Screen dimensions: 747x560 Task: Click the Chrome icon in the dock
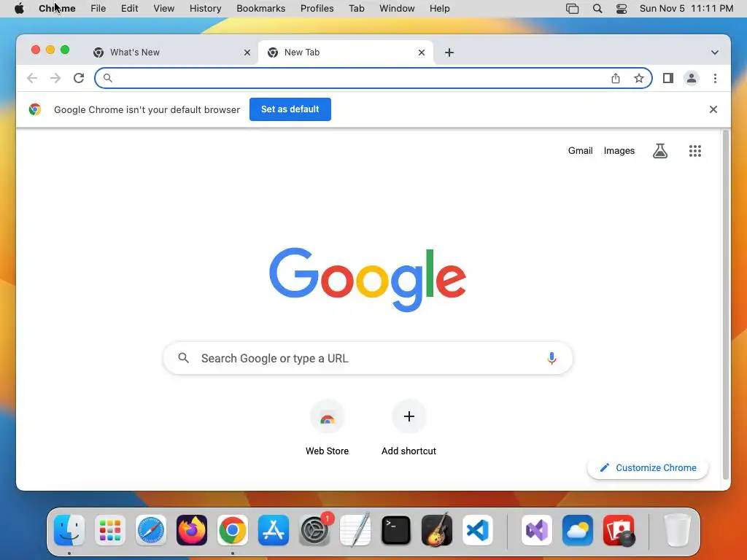point(233,530)
